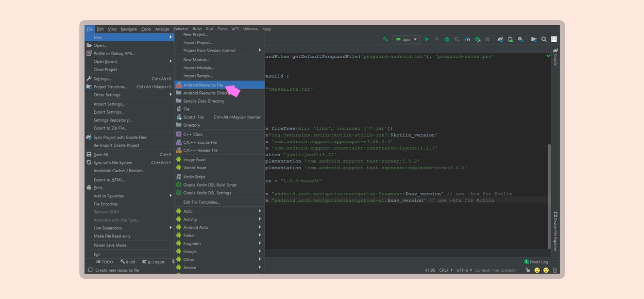Viewport: 644px width, 299px height.
Task: Choose Invalidate Caches / Restart...
Action: point(129,171)
